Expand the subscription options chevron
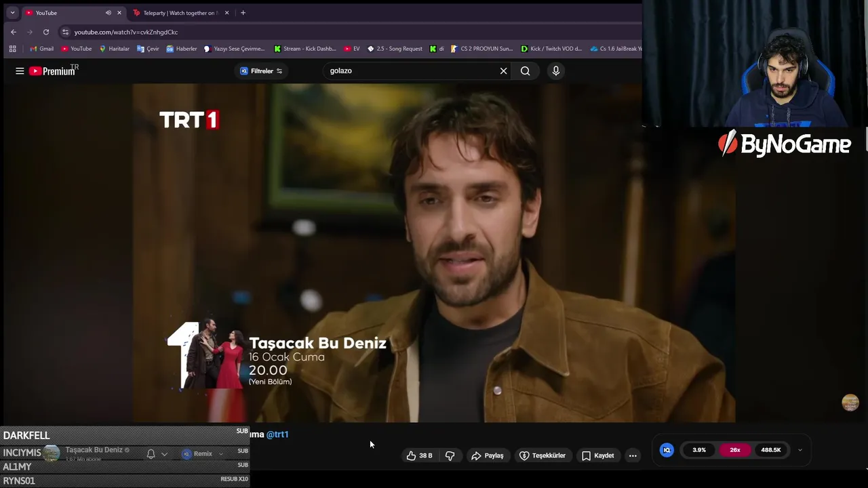 (164, 454)
